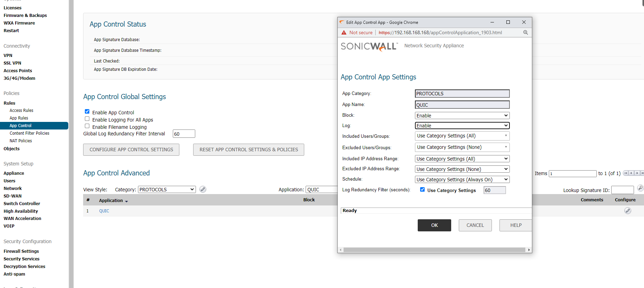Go to previous page of items
This screenshot has width=644, height=288.
tap(631, 173)
